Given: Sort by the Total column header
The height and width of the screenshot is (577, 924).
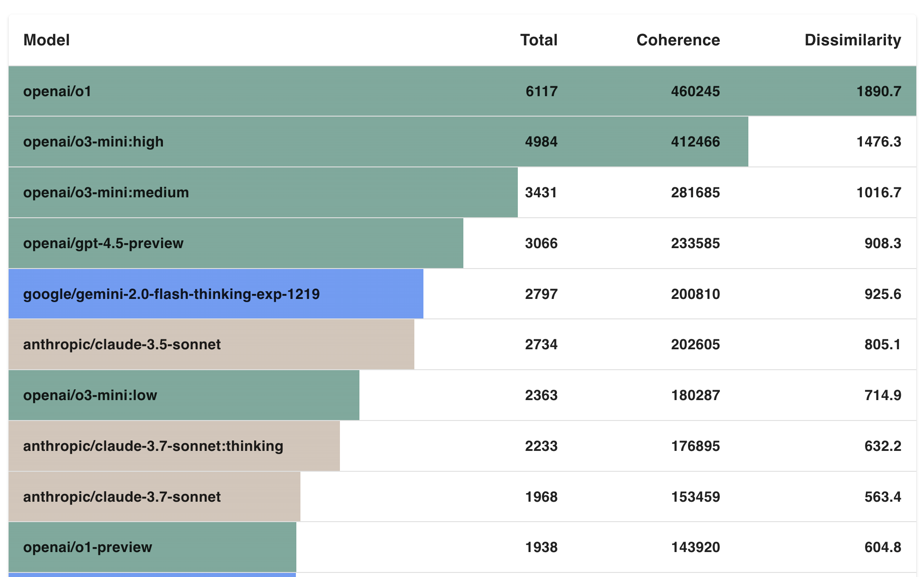Looking at the screenshot, I should (539, 40).
